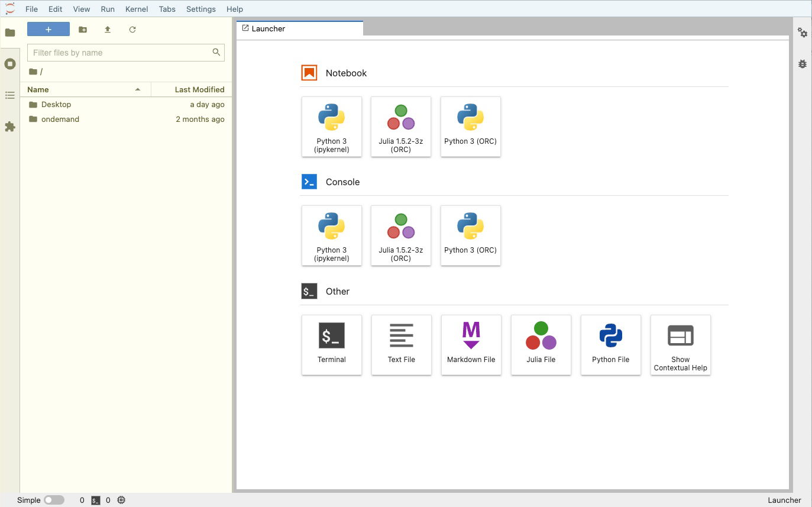The height and width of the screenshot is (507, 812).
Task: Create a new Julia File
Action: coord(541,345)
